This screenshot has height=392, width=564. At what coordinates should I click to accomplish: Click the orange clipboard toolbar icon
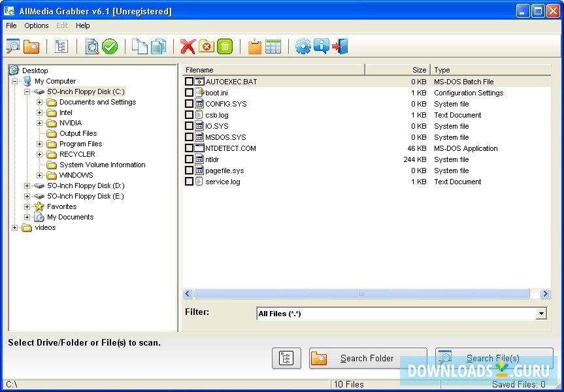(x=255, y=47)
